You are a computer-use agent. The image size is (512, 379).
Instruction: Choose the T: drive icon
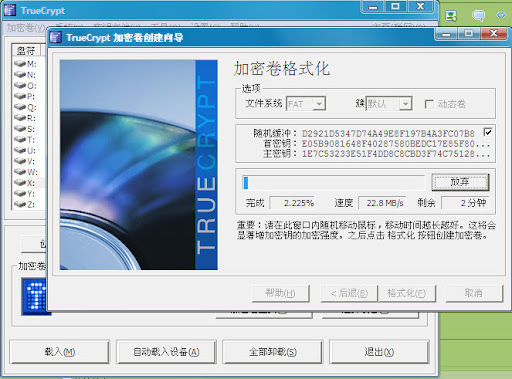tap(20, 139)
